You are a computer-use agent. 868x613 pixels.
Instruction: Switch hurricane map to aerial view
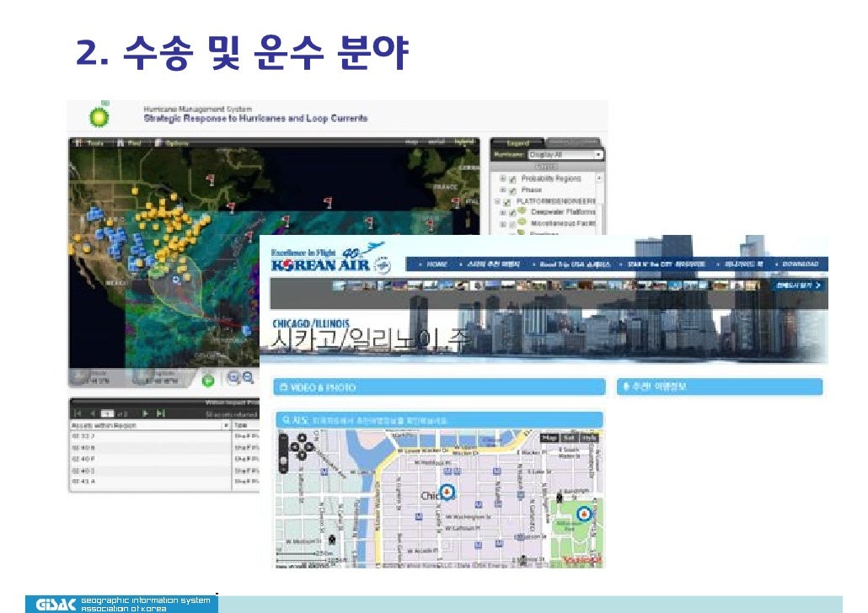[437, 141]
